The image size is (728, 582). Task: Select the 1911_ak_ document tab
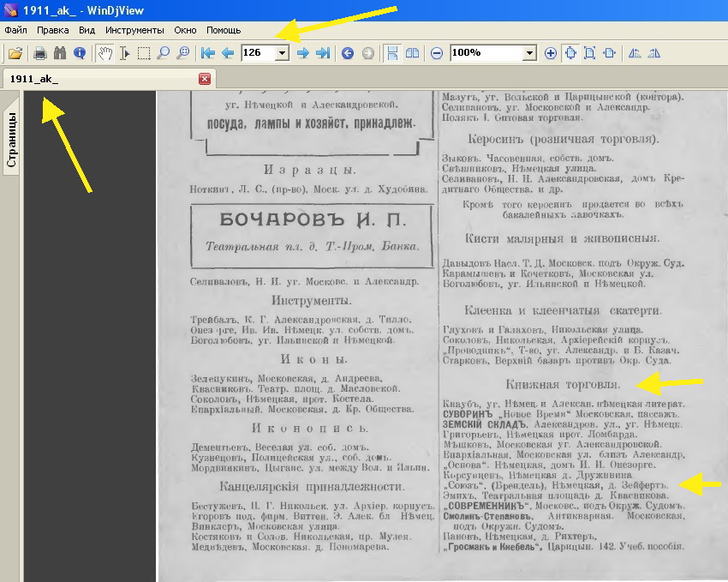pyautogui.click(x=109, y=79)
